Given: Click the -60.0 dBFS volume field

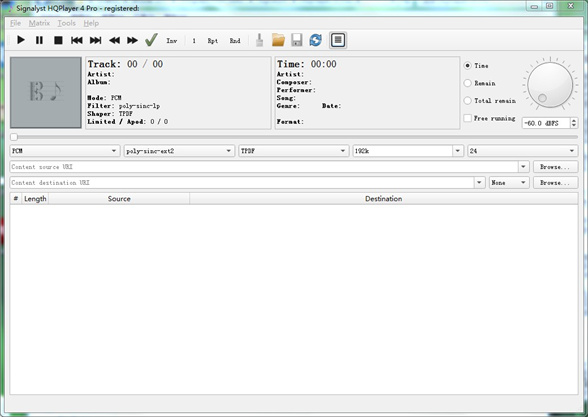Looking at the screenshot, I should click(x=546, y=123).
